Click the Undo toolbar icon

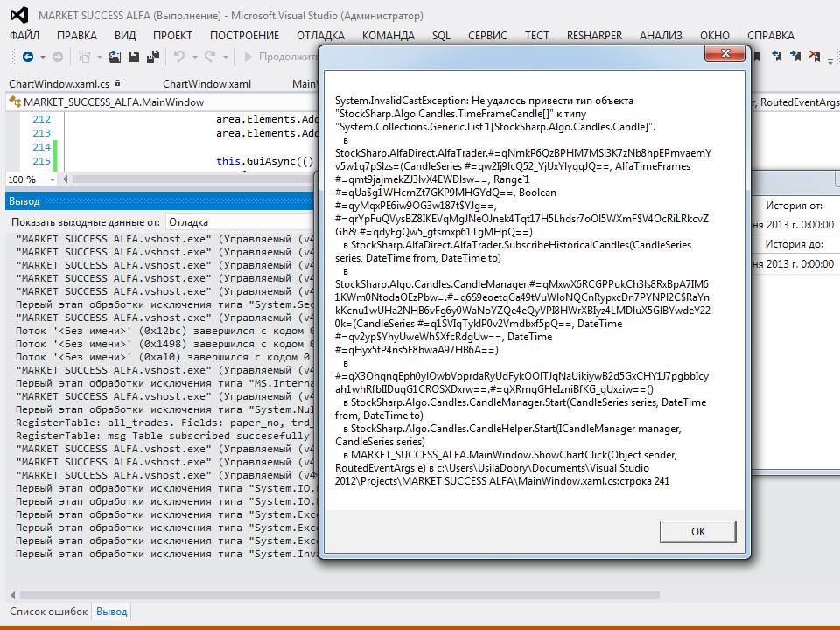(x=179, y=56)
